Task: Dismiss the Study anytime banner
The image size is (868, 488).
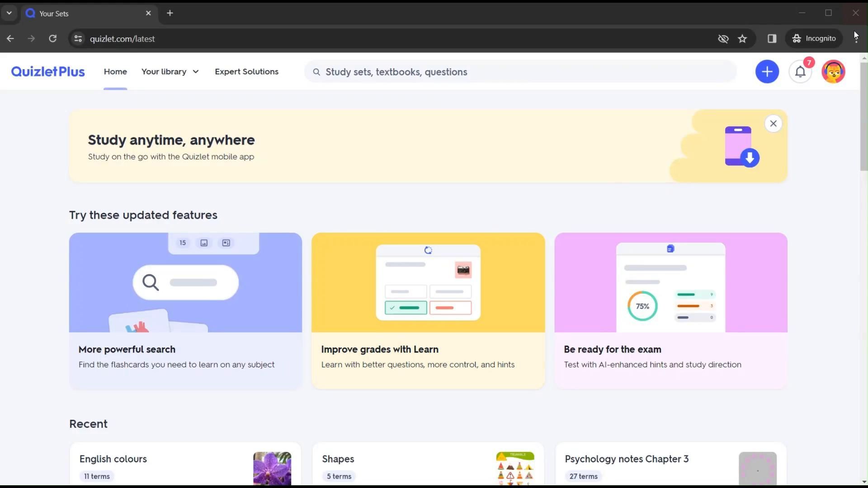Action: tap(773, 123)
